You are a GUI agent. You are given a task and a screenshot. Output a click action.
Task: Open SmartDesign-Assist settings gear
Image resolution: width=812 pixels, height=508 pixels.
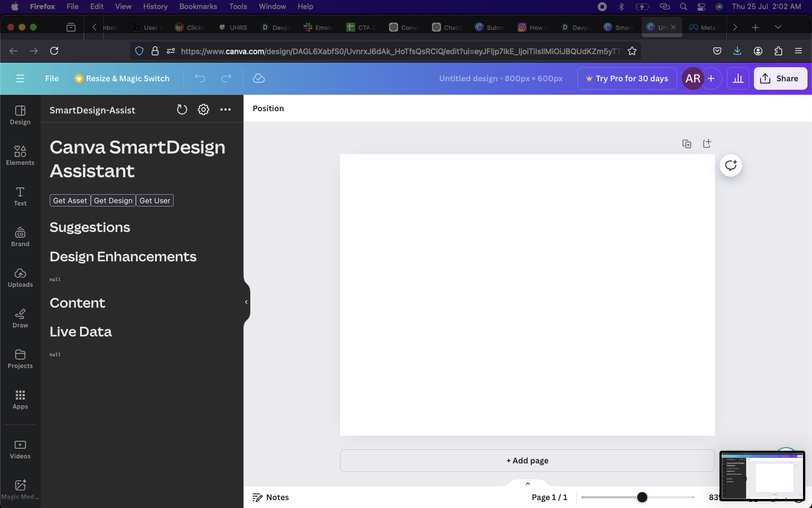coord(204,110)
